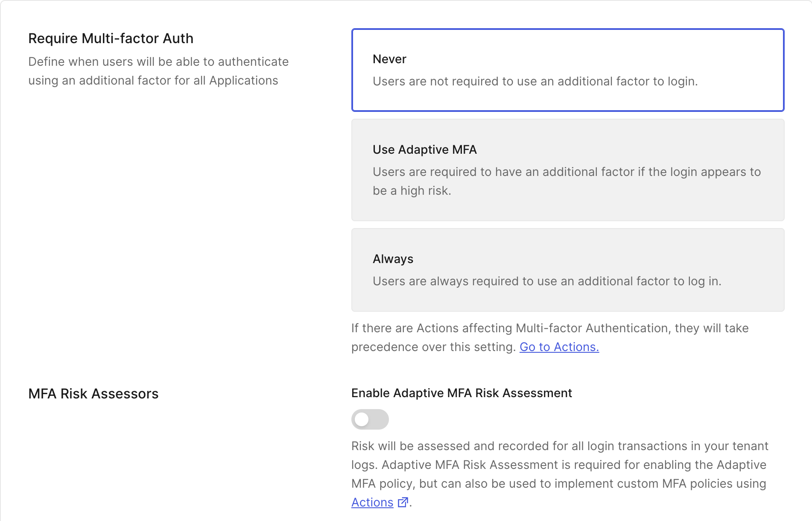Open the Actions link under risk assessment
The image size is (812, 521).
[372, 503]
